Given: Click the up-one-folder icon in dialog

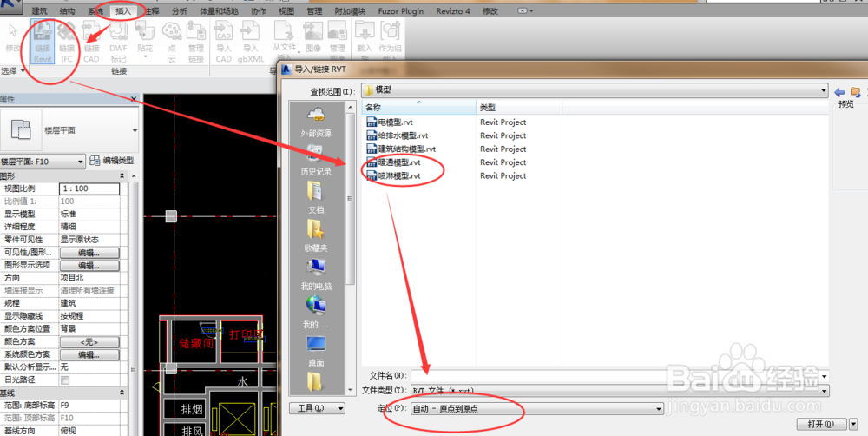Looking at the screenshot, I should pos(855,92).
